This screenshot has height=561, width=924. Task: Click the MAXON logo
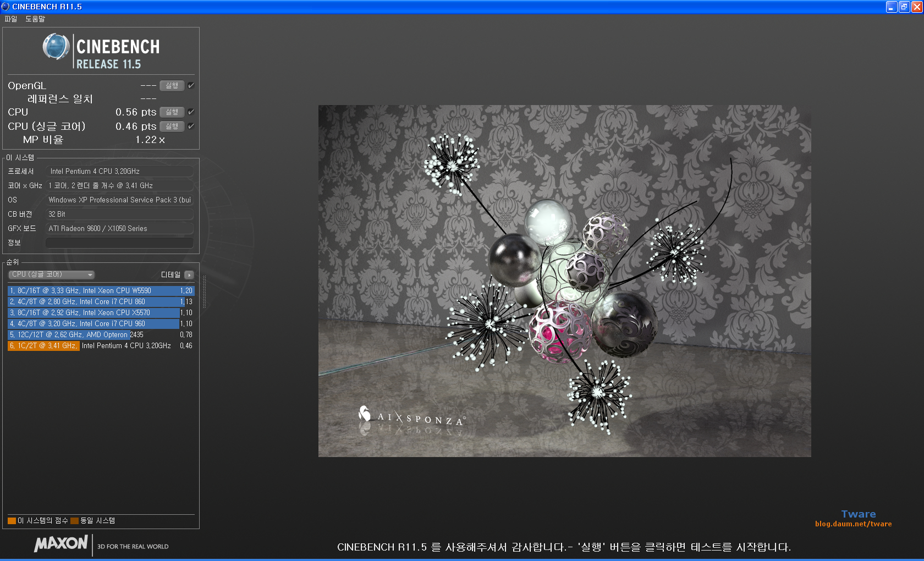[x=61, y=543]
